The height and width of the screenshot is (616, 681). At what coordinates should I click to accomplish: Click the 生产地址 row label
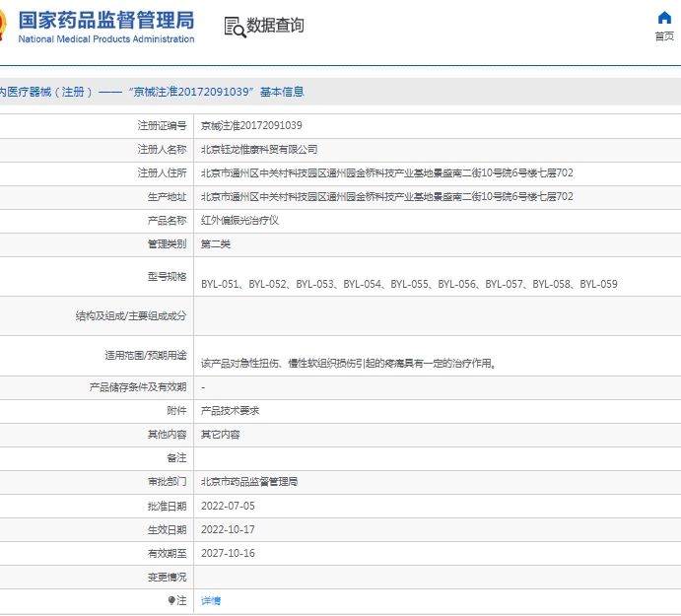click(x=168, y=197)
